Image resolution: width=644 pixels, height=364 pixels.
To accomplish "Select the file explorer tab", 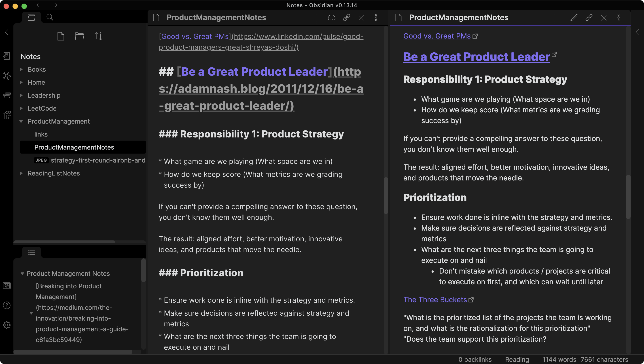I will coord(32,17).
